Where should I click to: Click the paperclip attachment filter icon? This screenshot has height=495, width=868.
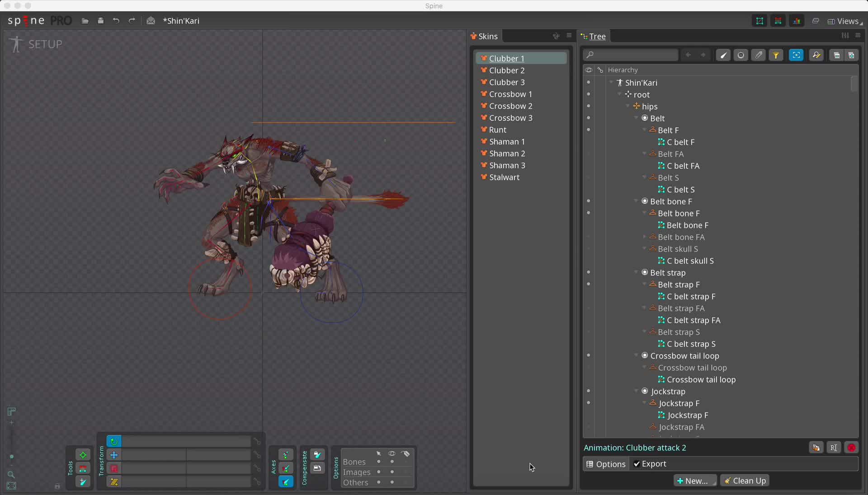coord(759,55)
